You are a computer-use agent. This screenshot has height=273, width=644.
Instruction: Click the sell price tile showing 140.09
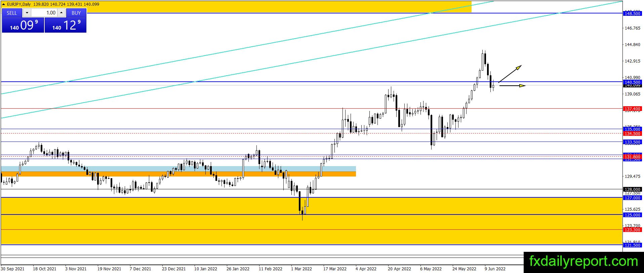click(23, 25)
